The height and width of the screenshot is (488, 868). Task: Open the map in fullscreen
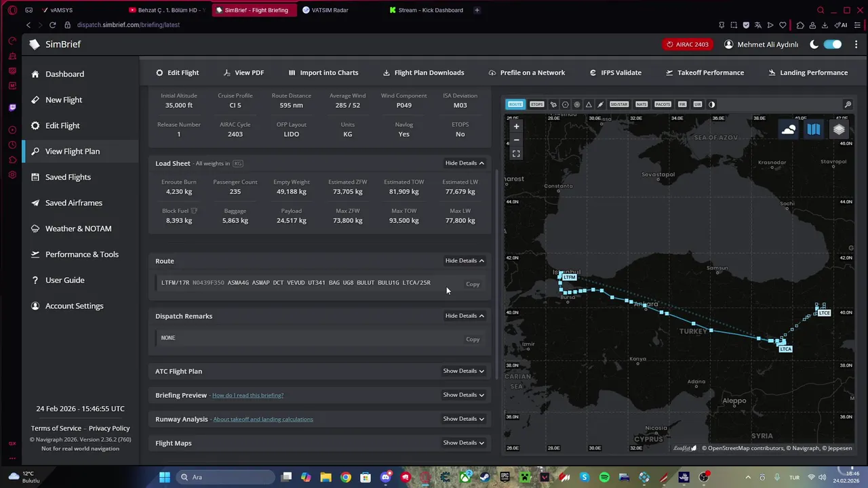click(516, 154)
